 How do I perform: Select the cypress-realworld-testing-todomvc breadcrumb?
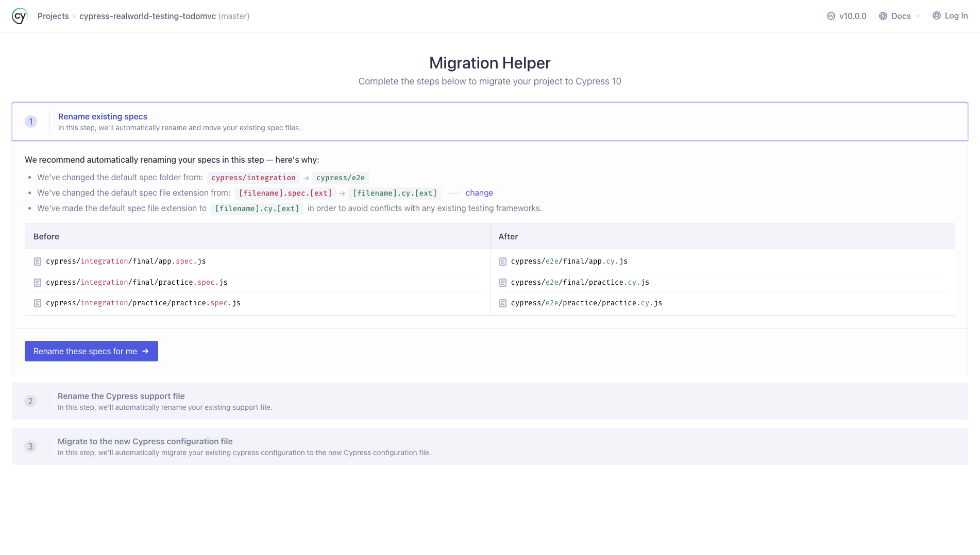click(147, 16)
